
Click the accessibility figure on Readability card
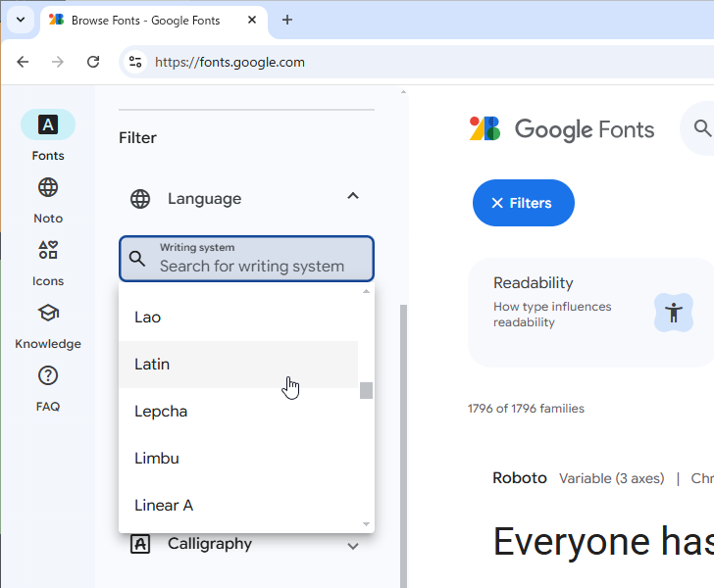[x=673, y=313]
